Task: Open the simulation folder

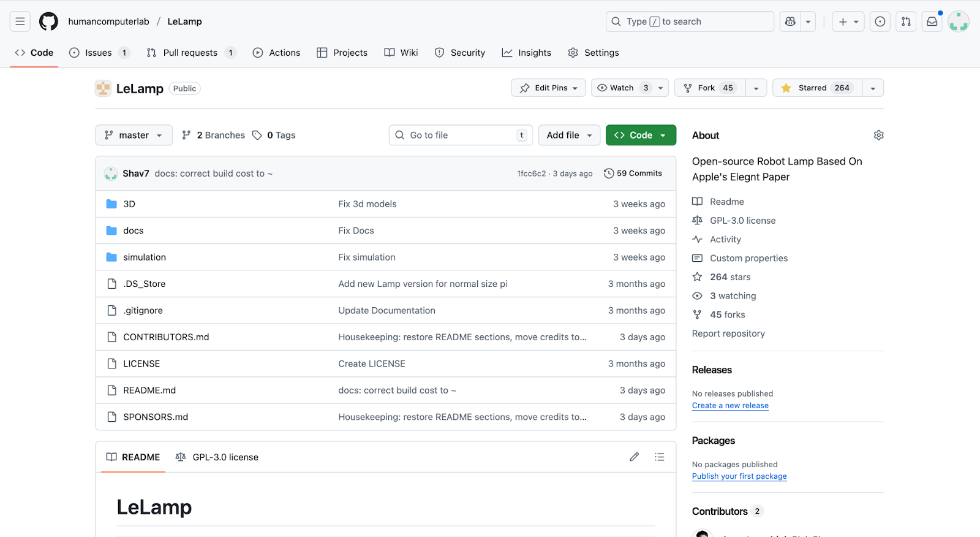Action: click(145, 257)
